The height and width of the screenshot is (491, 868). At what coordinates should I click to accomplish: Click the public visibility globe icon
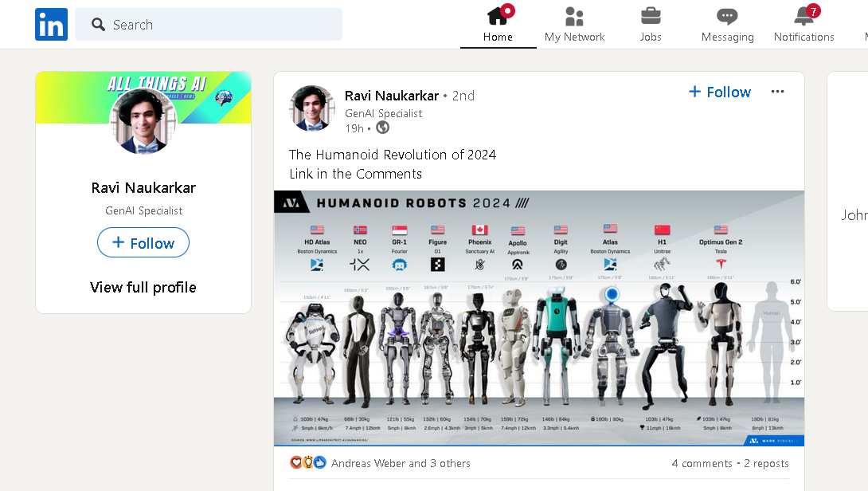(x=382, y=128)
